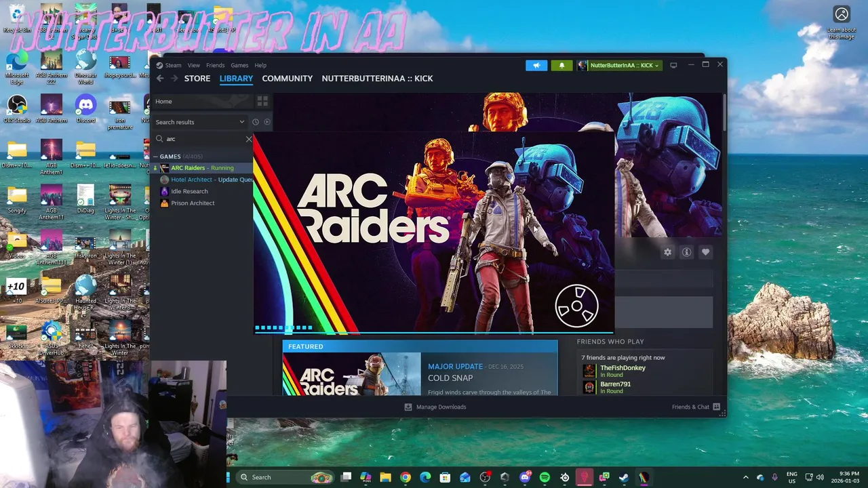Expand the NutterButterInAA account dropdown
Screen dimensions: 868x488
(620, 65)
